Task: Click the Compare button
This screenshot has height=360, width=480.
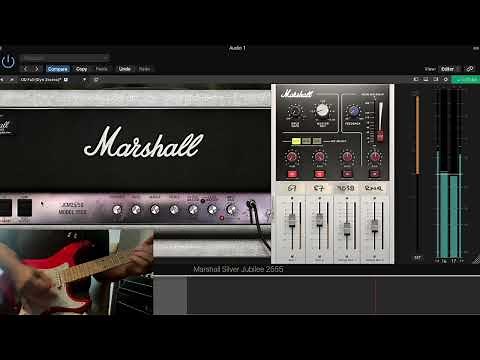Action: point(58,69)
